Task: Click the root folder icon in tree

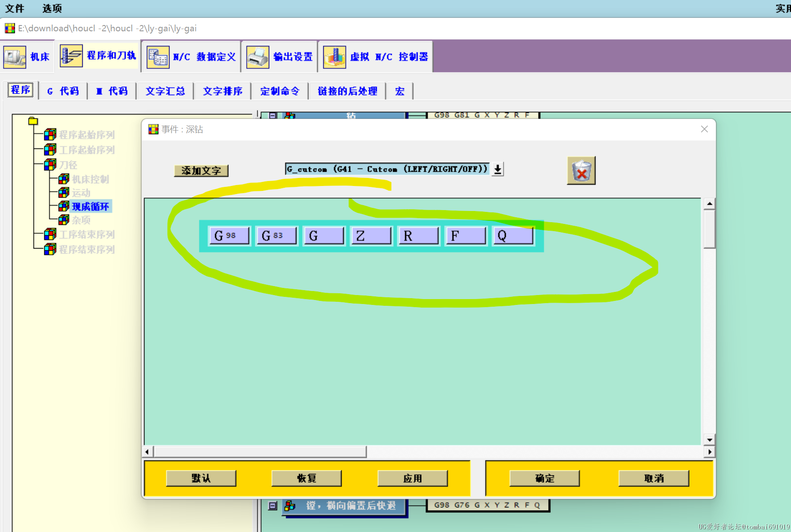Action: 33,121
